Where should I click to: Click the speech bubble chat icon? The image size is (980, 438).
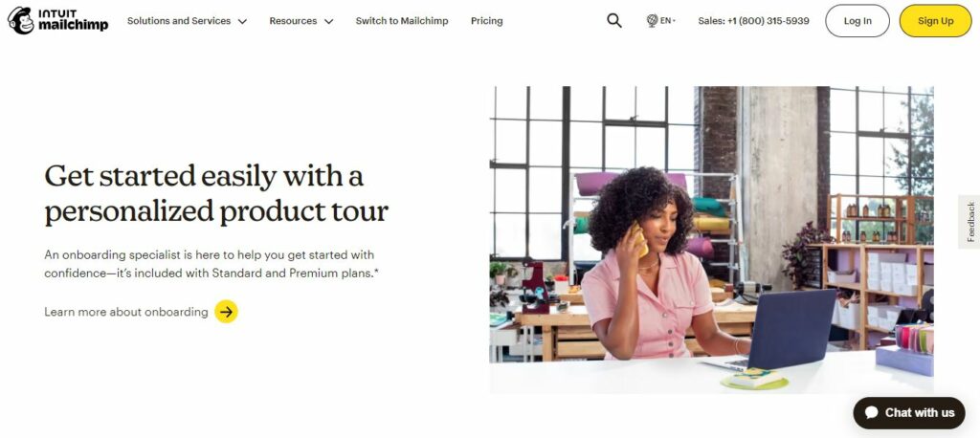[872, 412]
